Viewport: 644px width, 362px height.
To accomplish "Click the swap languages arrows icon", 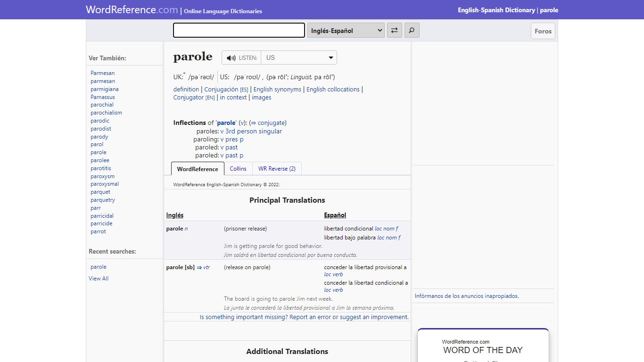I will [x=394, y=31].
